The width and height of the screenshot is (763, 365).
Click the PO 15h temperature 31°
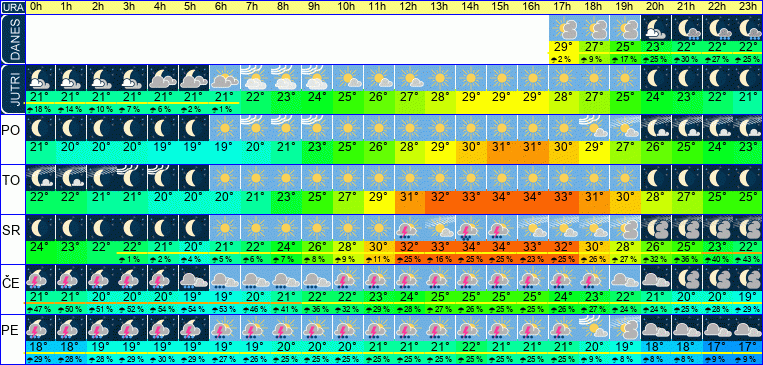pyautogui.click(x=502, y=146)
